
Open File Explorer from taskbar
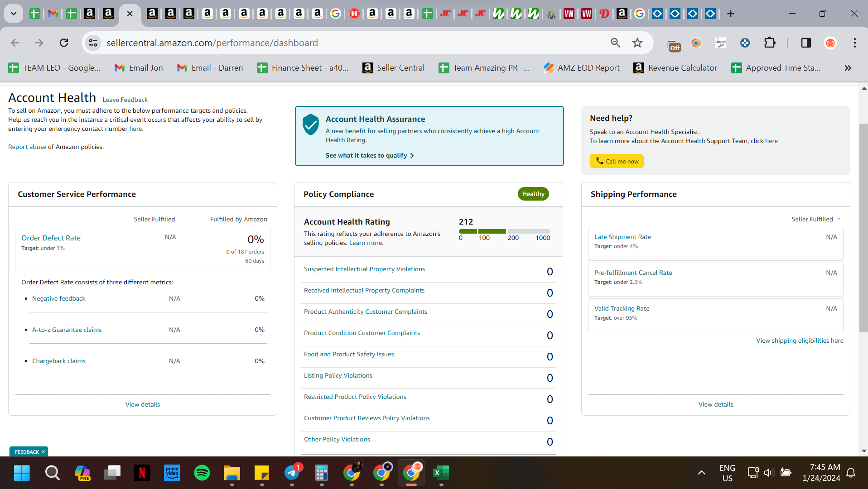232,473
